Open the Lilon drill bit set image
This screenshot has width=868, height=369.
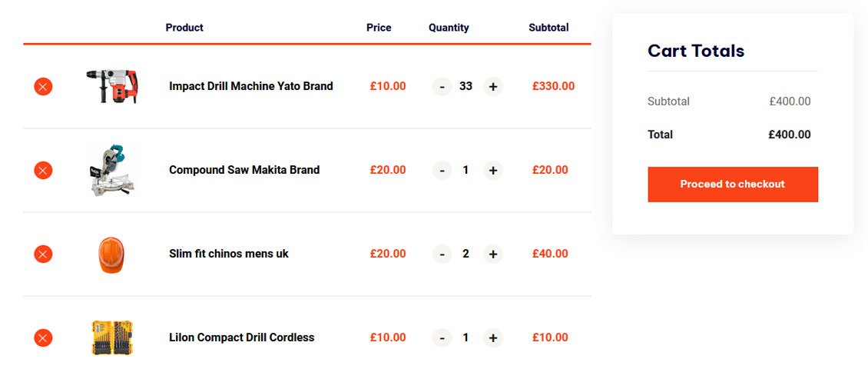click(x=112, y=337)
